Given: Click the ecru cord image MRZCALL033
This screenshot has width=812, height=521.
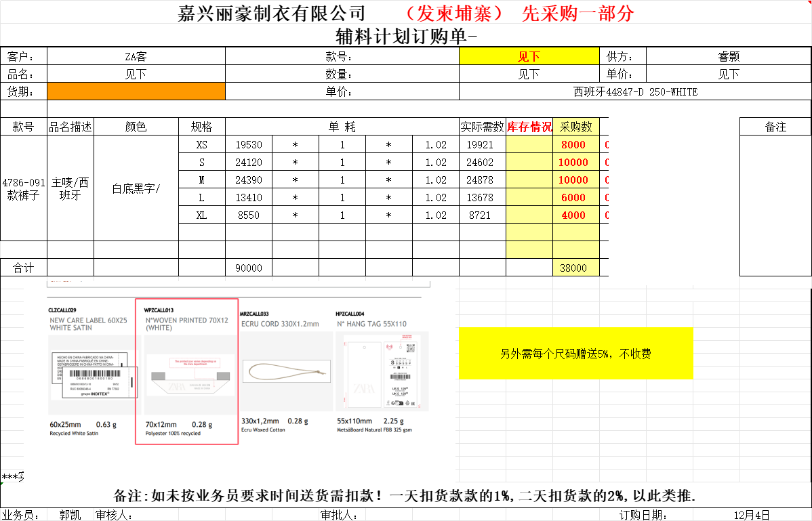Looking at the screenshot, I should tap(287, 370).
